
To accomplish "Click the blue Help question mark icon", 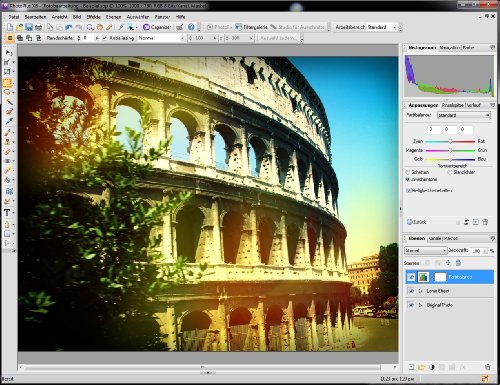I will [x=191, y=27].
